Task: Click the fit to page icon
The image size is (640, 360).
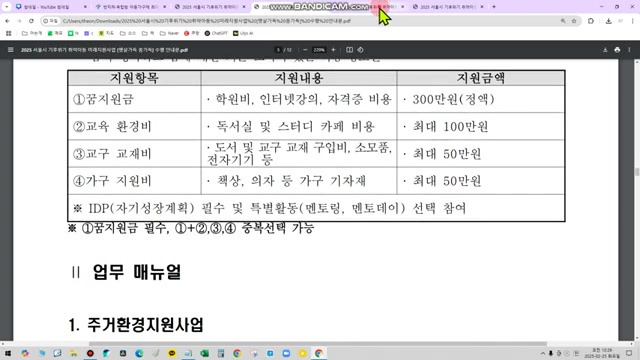Action: point(349,50)
